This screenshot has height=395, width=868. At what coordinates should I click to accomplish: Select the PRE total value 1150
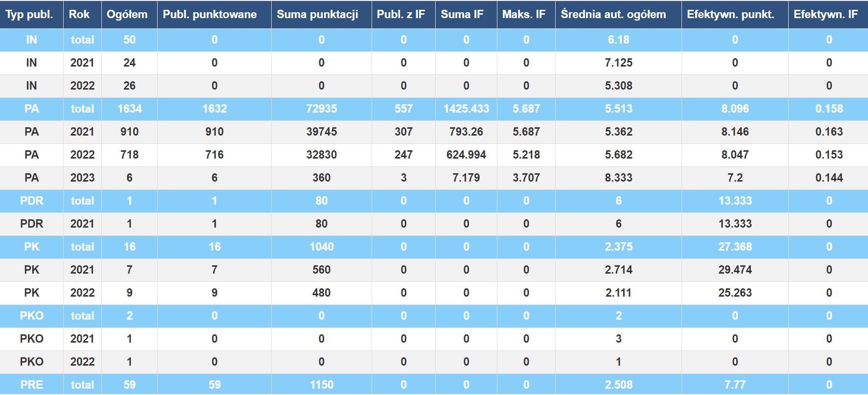[322, 385]
